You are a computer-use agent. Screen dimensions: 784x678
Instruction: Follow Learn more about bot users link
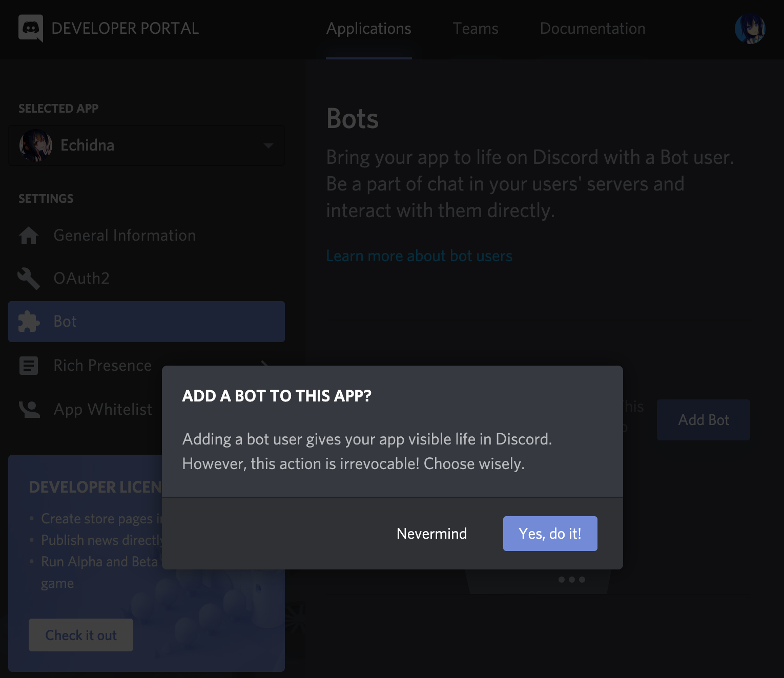coord(420,256)
